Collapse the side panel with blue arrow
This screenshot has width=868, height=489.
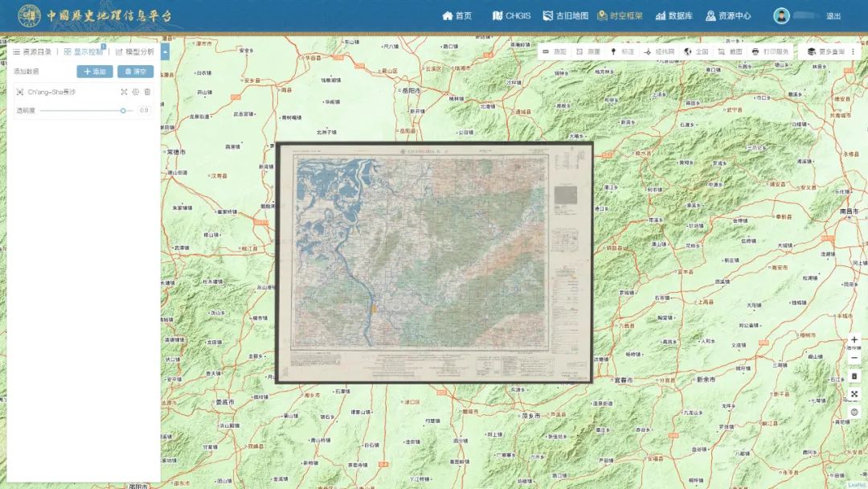click(165, 51)
